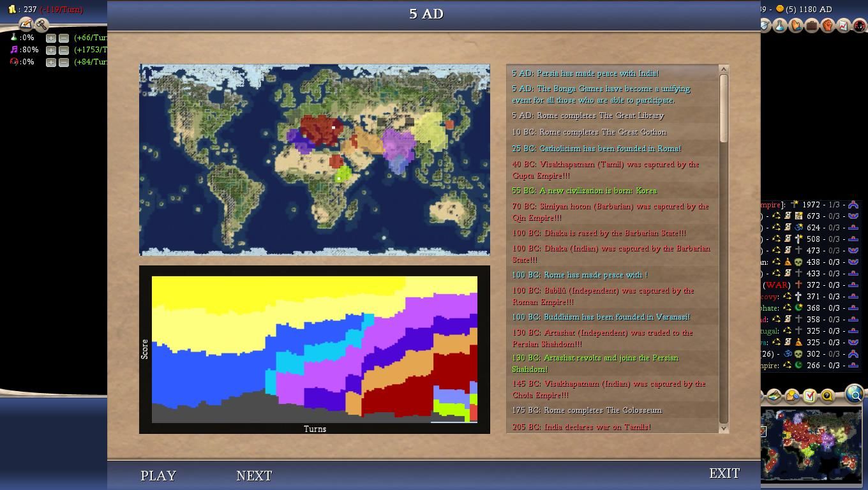This screenshot has height=490, width=868.
Task: Increase culture rate with plus button
Action: 51,50
